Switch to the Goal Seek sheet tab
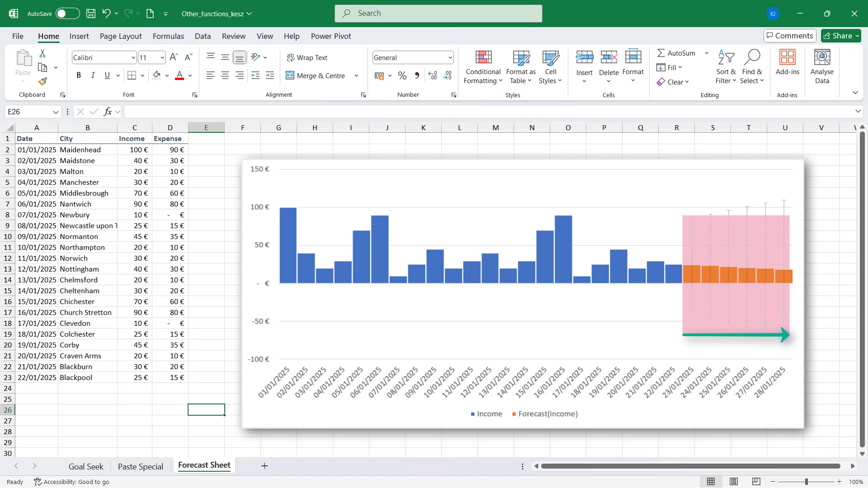Image resolution: width=868 pixels, height=488 pixels. [86, 466]
